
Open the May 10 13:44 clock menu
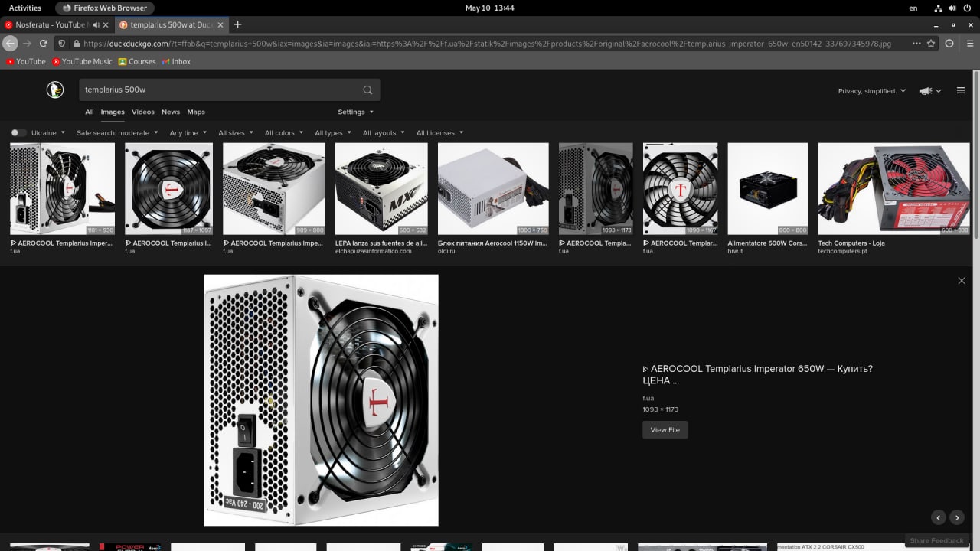(x=490, y=8)
